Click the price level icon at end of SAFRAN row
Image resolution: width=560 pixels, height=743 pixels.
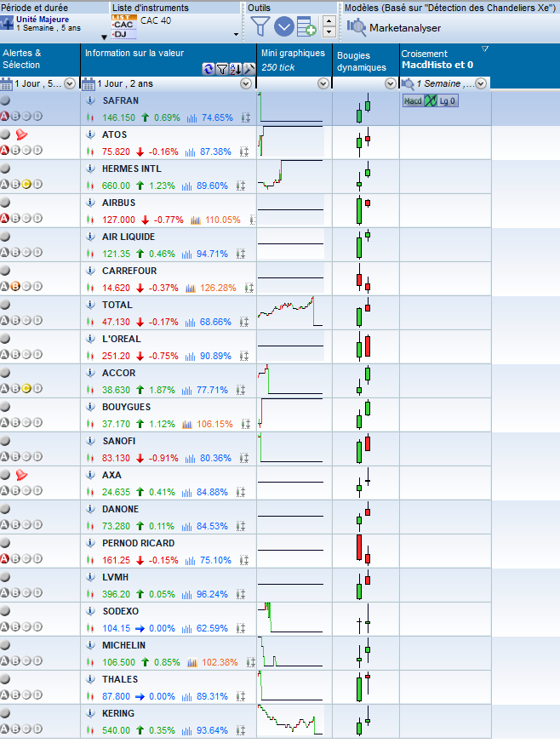tap(245, 117)
